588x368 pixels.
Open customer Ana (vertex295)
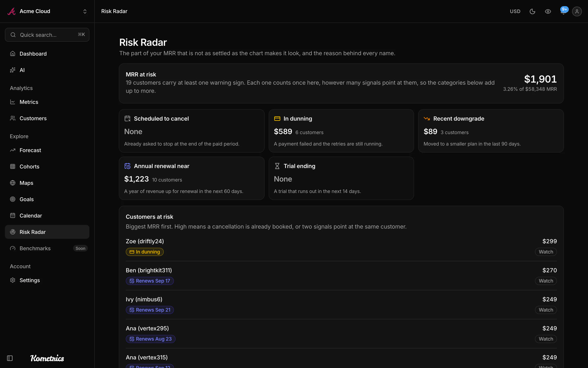click(x=147, y=328)
